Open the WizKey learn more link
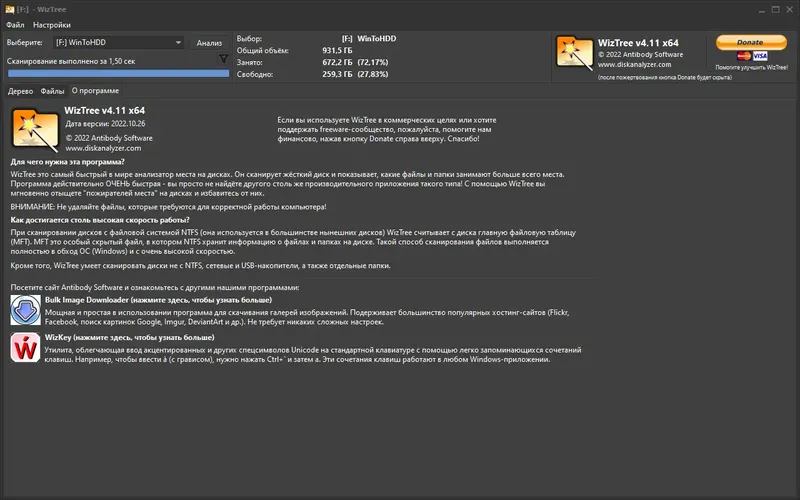 tap(130, 337)
